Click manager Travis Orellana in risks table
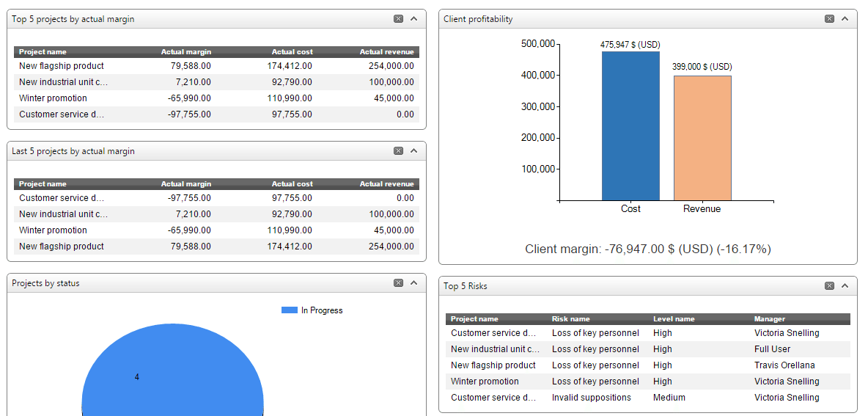The image size is (868, 416). coord(784,365)
